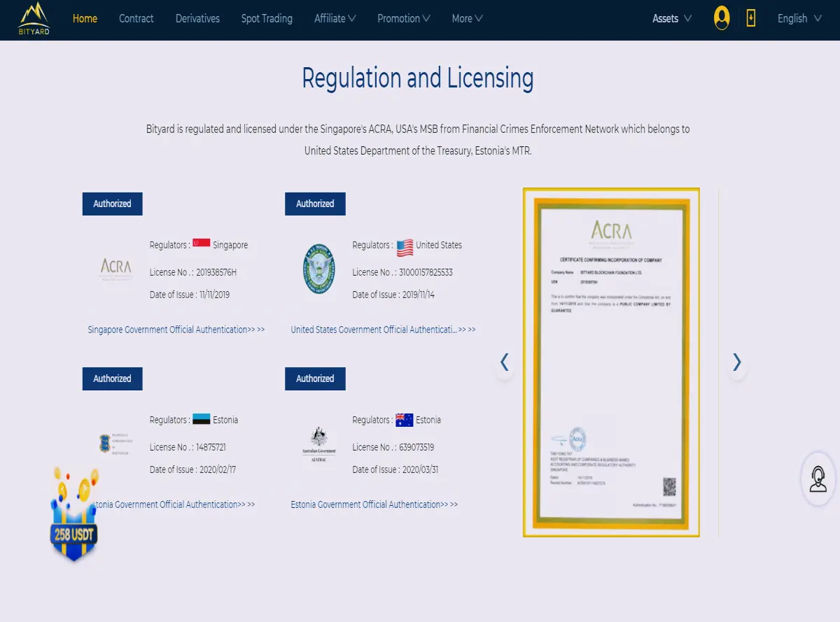Image resolution: width=840 pixels, height=622 pixels.
Task: Open authentication link for license 639073519
Action: point(374,504)
